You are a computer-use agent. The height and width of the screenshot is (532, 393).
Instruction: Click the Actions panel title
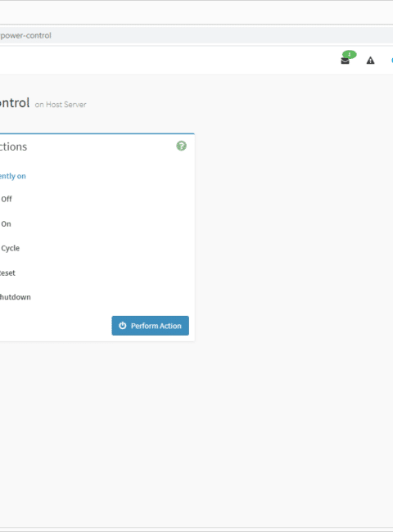pos(13,147)
